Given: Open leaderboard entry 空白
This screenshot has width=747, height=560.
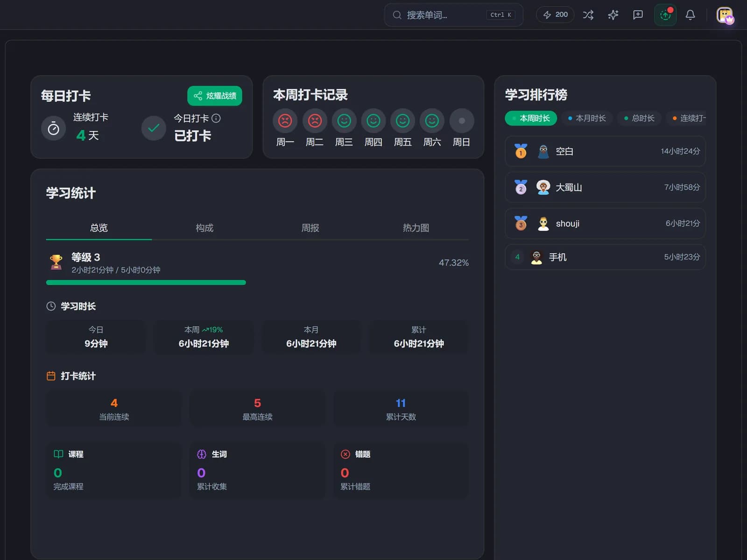Looking at the screenshot, I should [605, 151].
